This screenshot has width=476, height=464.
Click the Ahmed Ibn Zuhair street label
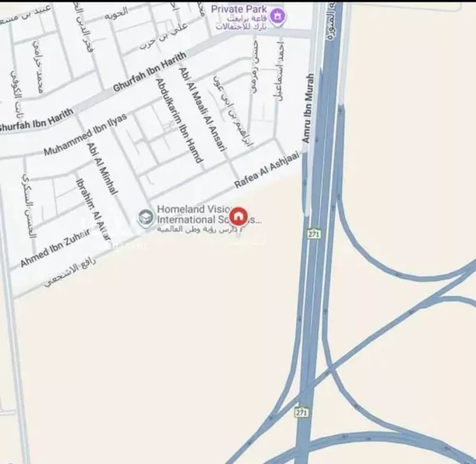tap(55, 248)
